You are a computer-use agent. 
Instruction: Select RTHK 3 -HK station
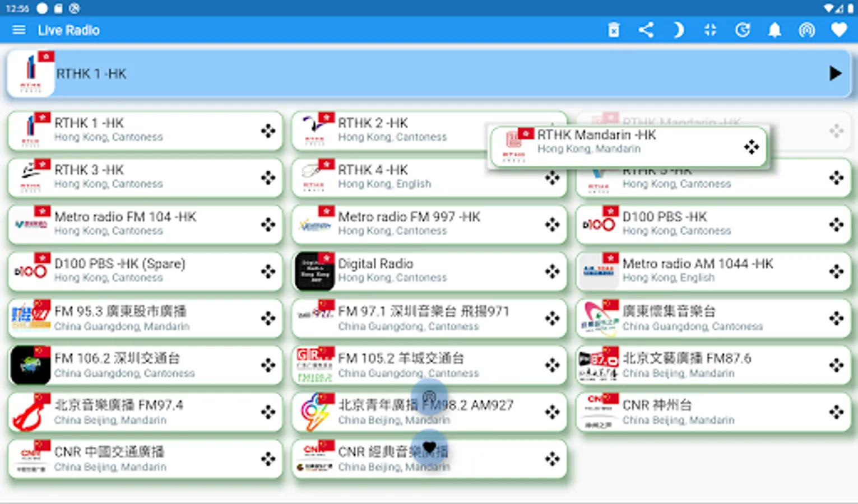(x=145, y=178)
